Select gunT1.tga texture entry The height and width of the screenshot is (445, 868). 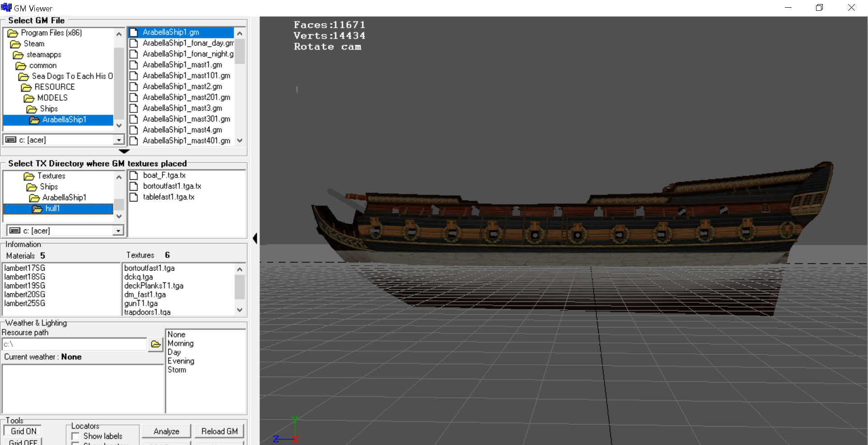(x=141, y=303)
